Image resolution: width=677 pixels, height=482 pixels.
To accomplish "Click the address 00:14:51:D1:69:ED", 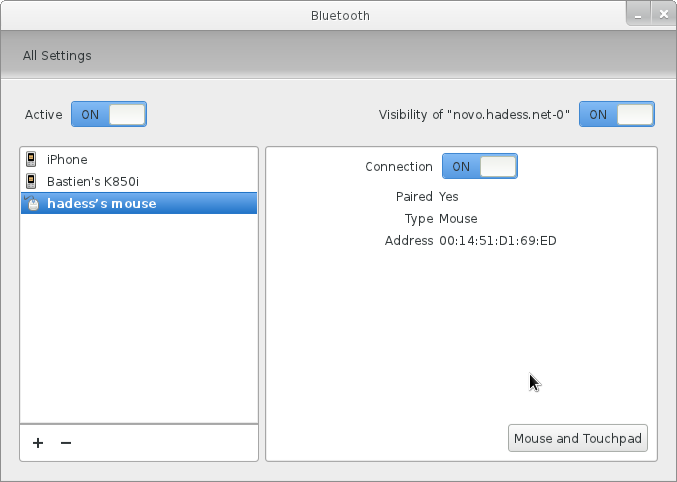I will [x=498, y=241].
